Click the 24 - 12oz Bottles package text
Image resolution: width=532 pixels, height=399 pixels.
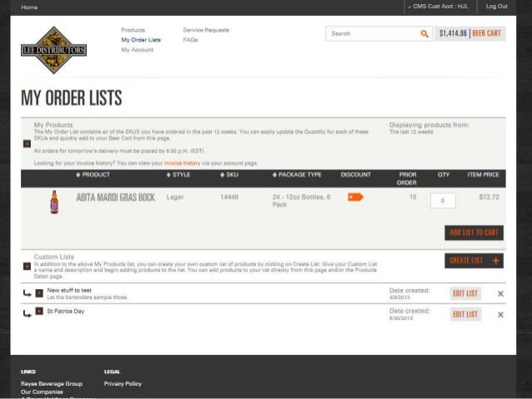[x=301, y=201]
